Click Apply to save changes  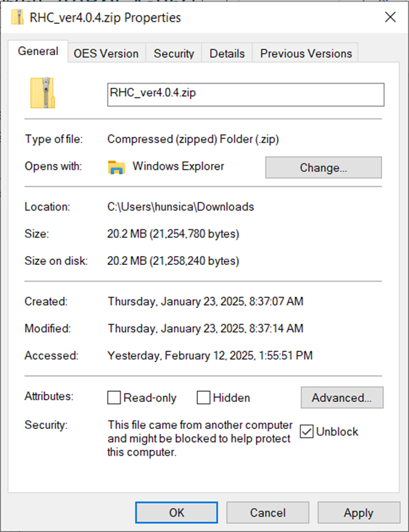point(359,512)
